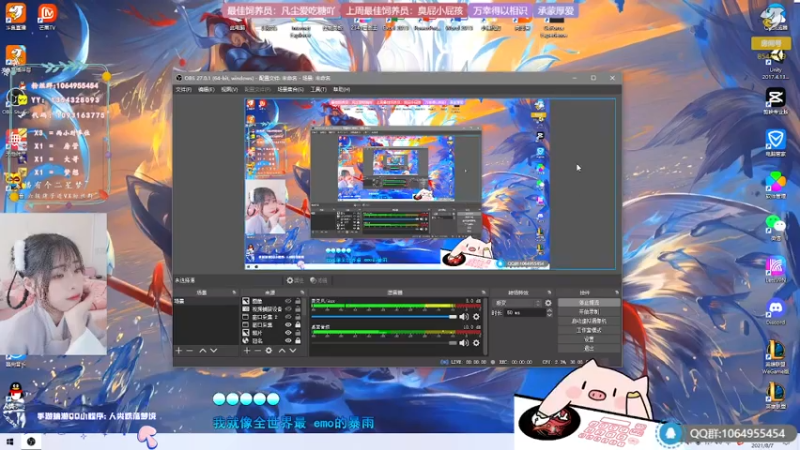The width and height of the screenshot is (800, 450).
Task: Toggle visibility eye for 视频捕获设备 source
Action: (x=288, y=309)
